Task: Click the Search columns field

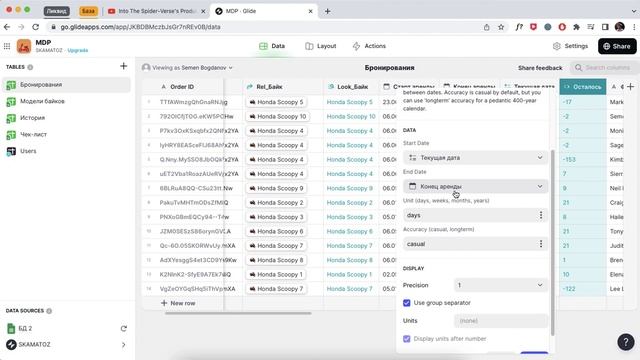Action: pyautogui.click(x=604, y=68)
